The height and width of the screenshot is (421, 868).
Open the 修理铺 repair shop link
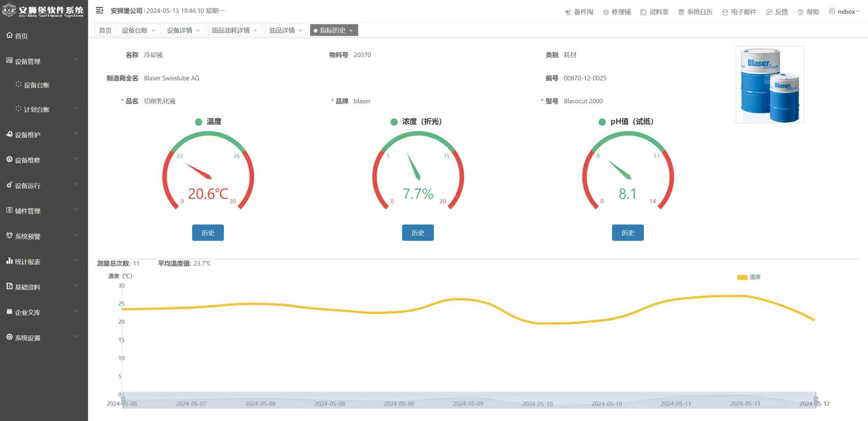click(x=617, y=12)
